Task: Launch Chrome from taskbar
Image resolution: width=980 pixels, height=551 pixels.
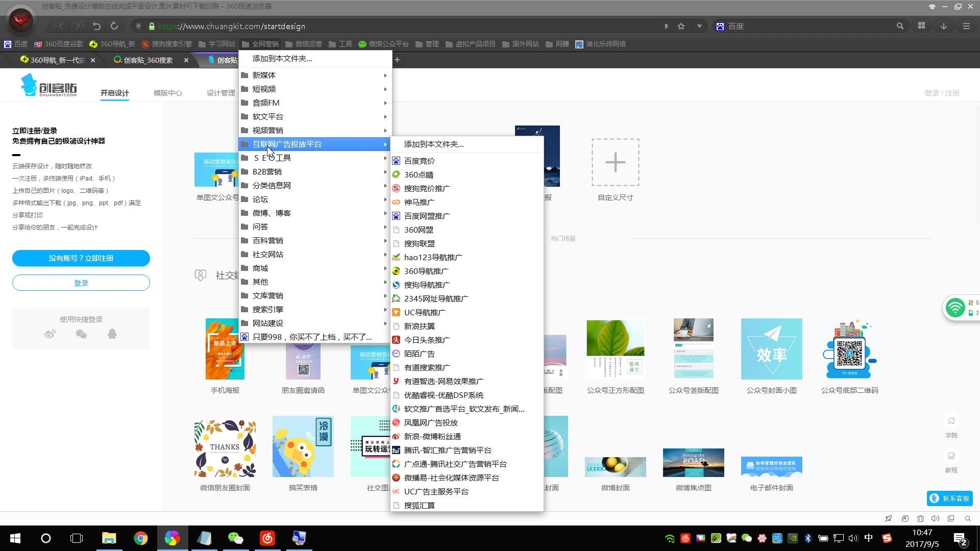Action: [x=141, y=538]
